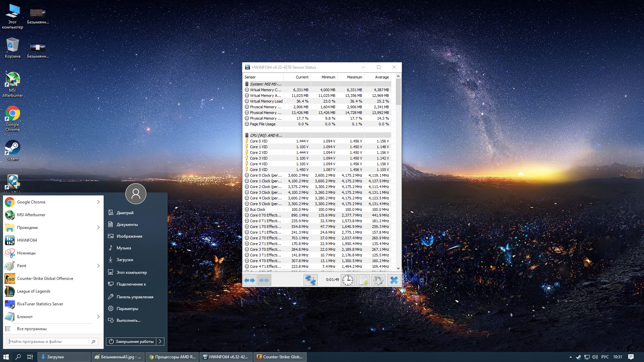Click the expand sensor columns arrows button

(250, 280)
